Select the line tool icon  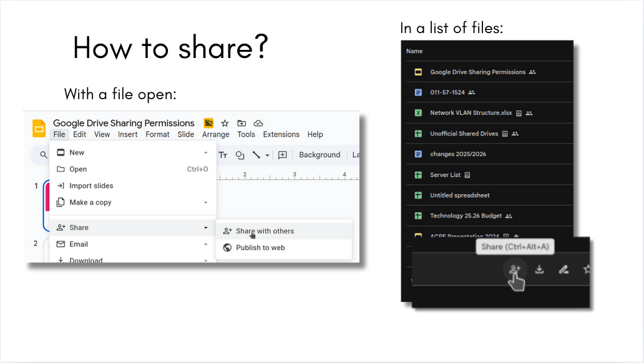pos(256,155)
